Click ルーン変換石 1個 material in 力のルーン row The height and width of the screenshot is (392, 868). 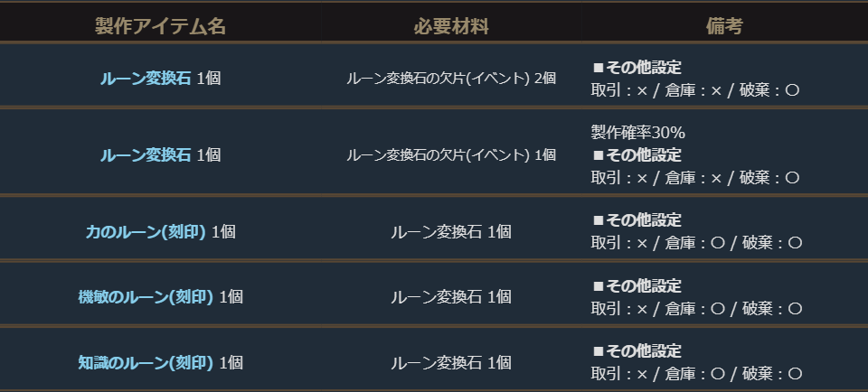(451, 231)
